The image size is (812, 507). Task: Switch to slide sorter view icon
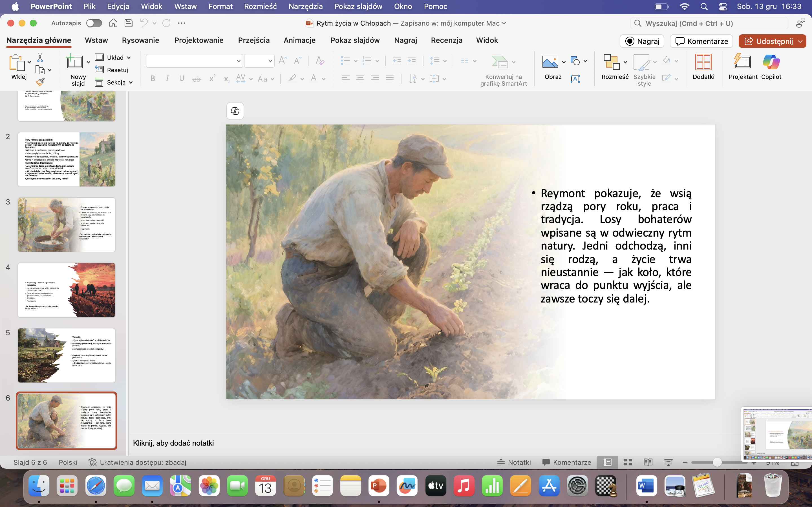(627, 462)
